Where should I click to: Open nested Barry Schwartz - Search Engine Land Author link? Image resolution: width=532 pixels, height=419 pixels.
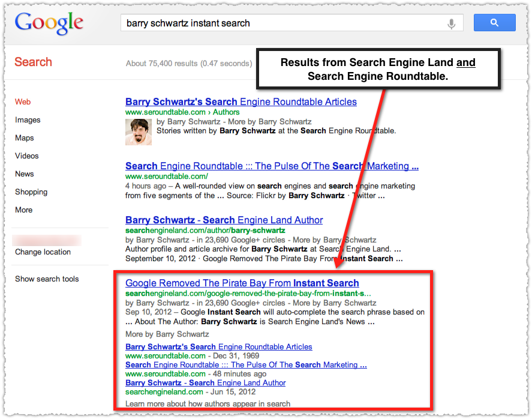[x=205, y=382]
